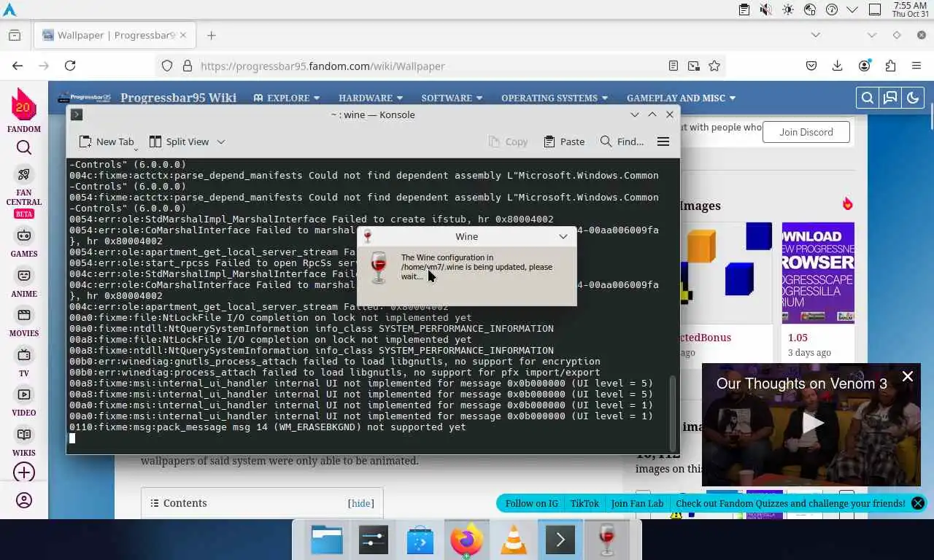This screenshot has height=560, width=934.
Task: Click the TikTok link
Action: (x=584, y=503)
